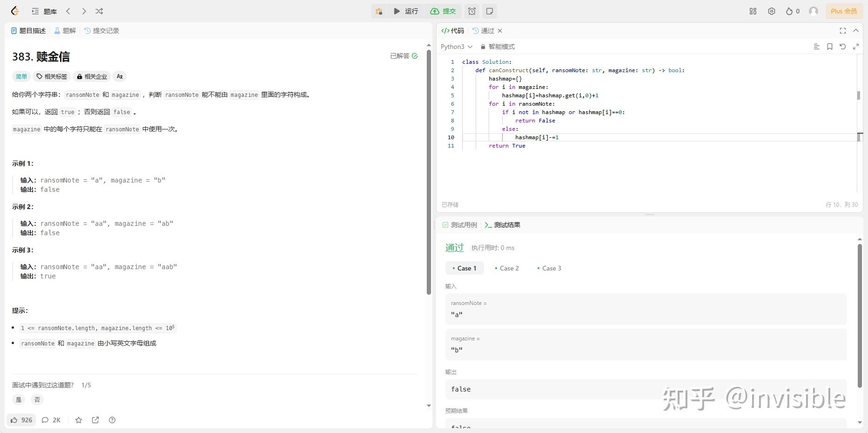This screenshot has width=868, height=433.
Task: Answer 是 for interview encounter question
Action: [19, 399]
